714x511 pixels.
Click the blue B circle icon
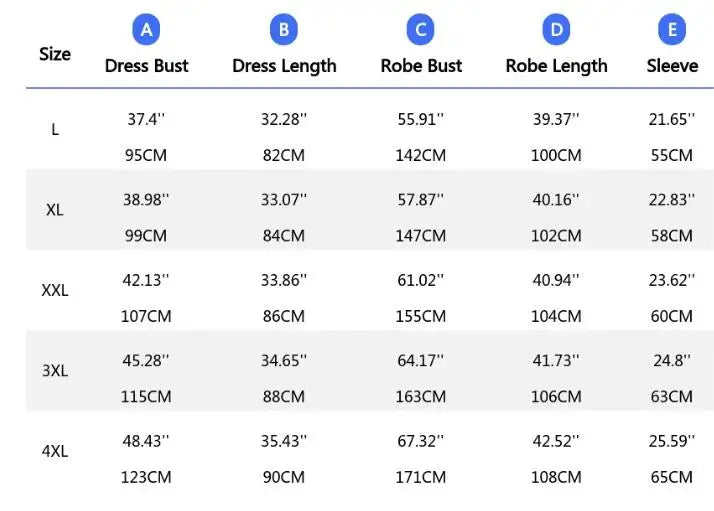pos(284,30)
